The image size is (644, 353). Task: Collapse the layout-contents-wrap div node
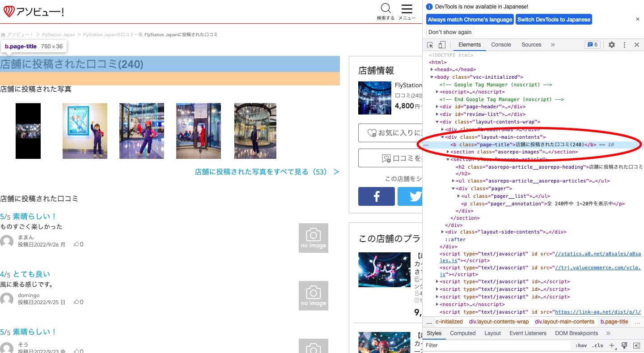(x=437, y=122)
